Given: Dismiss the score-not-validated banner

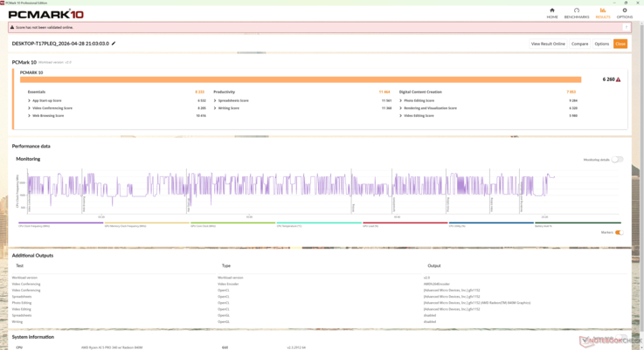Looking at the screenshot, I should (x=627, y=27).
